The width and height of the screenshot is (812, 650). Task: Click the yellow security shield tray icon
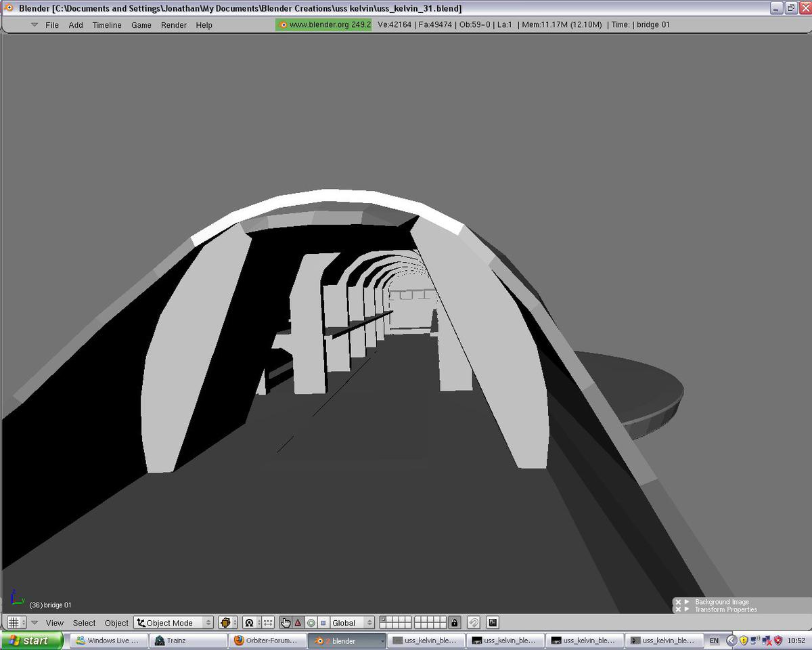click(x=744, y=640)
